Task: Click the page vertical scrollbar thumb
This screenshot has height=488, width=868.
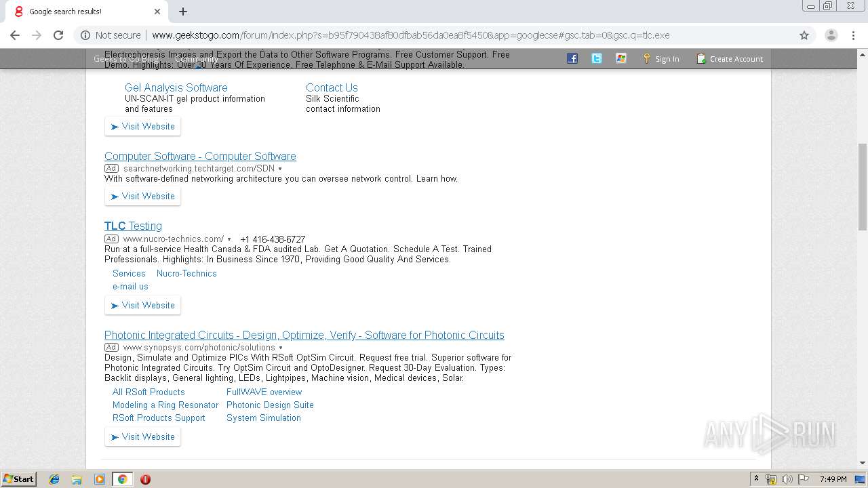Action: tap(863, 187)
